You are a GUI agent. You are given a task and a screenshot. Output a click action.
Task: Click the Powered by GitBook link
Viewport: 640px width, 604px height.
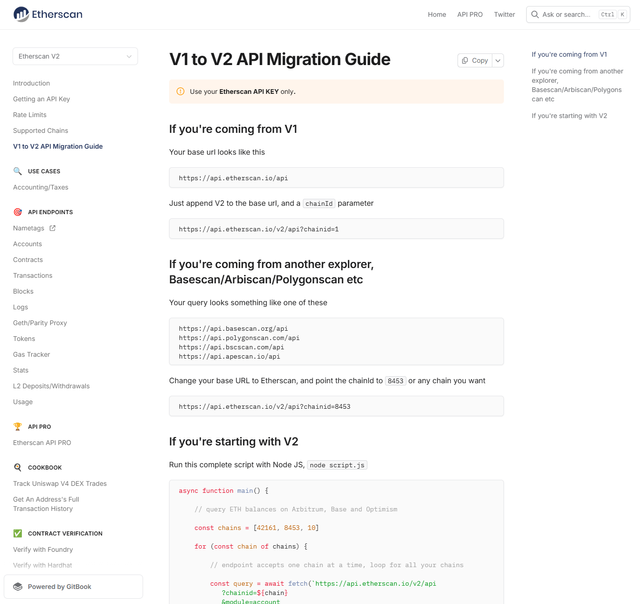(x=73, y=586)
